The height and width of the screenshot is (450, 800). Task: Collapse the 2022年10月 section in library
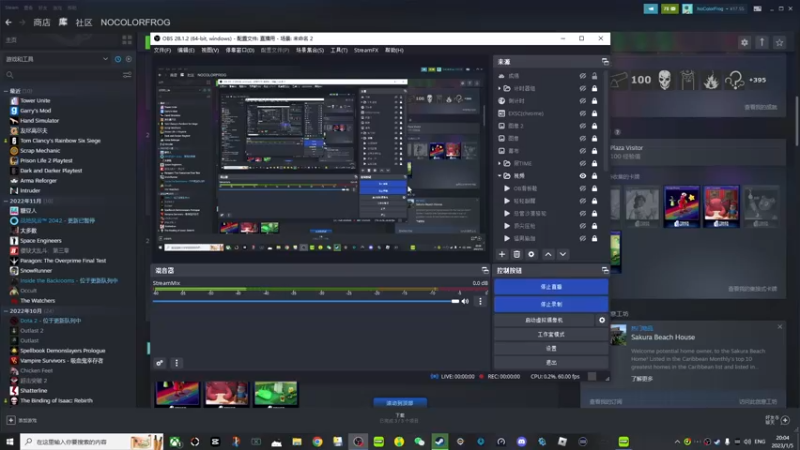(x=6, y=311)
